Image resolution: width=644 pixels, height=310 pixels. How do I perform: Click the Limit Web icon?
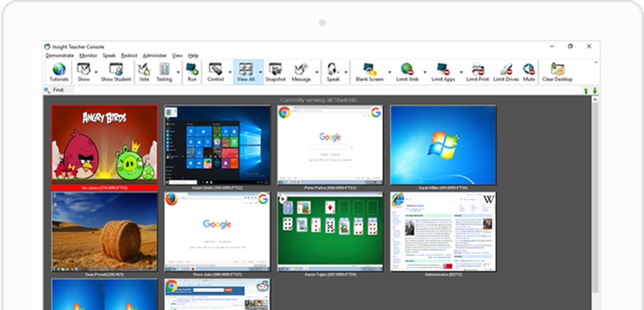coord(407,69)
